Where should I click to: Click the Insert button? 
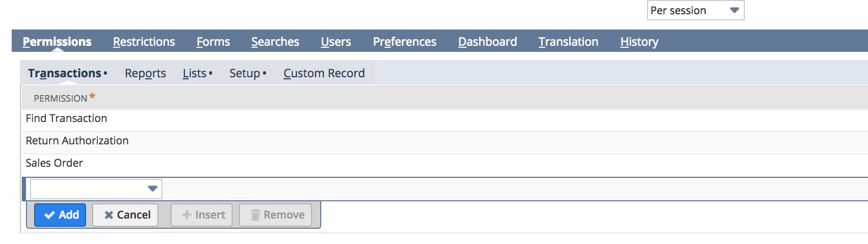click(x=202, y=215)
